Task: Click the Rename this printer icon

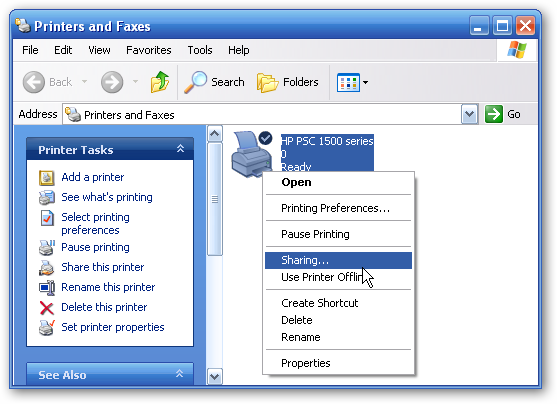Action: click(x=47, y=287)
